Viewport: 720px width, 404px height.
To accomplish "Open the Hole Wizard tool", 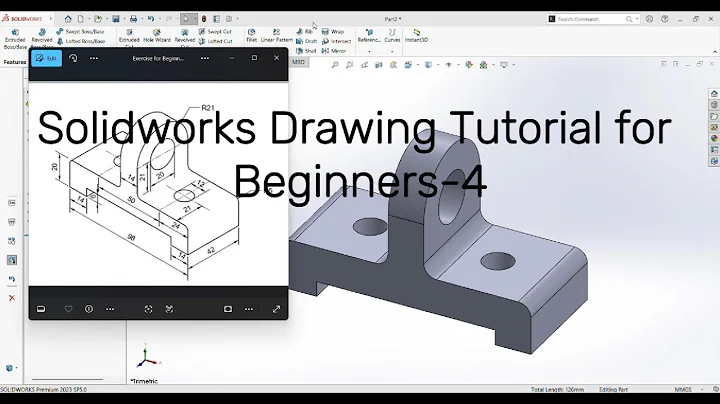I will [157, 36].
